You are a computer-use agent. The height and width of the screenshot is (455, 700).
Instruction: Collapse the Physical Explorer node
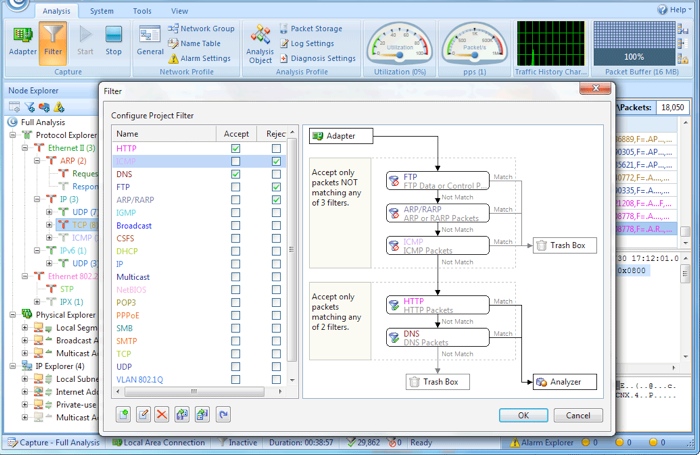[x=13, y=315]
